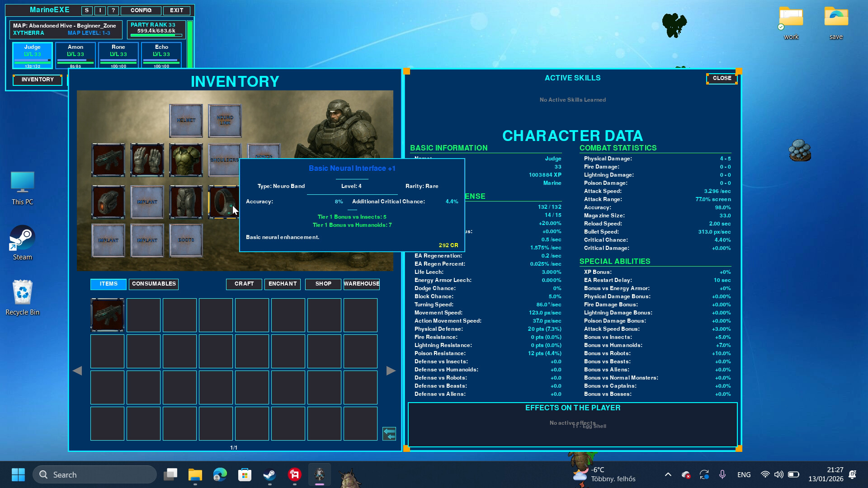Click the Party Rank experience bar
868x488 pixels.
coord(157,34)
